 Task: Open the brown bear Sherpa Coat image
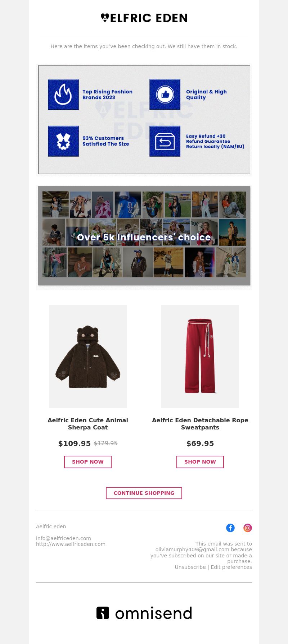click(88, 356)
